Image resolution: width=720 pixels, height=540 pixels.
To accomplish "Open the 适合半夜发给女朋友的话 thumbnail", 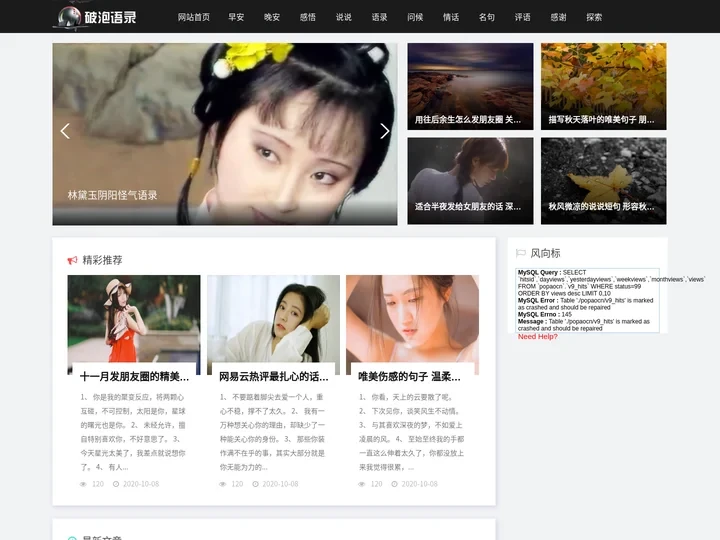I will pyautogui.click(x=470, y=181).
